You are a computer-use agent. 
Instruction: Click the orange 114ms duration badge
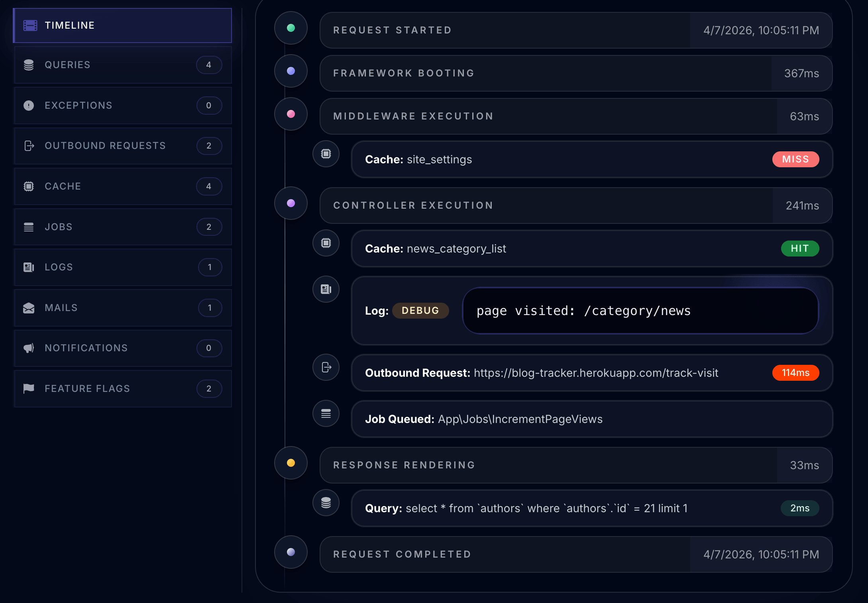pos(795,373)
